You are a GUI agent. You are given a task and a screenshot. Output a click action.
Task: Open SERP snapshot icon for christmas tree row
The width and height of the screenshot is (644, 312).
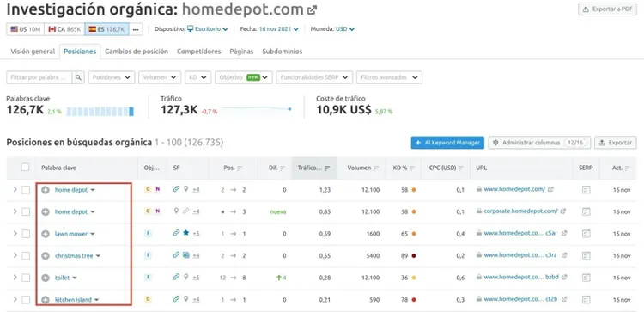pos(586,255)
